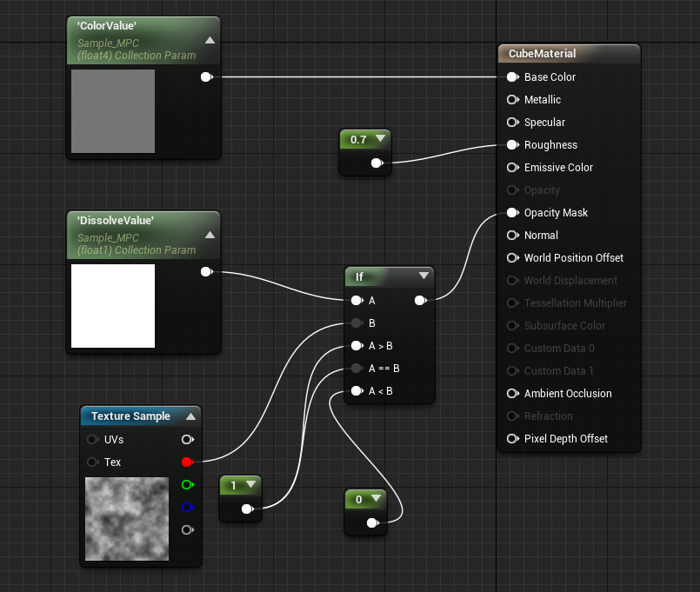Screen dimensions: 700x592
Task: Click the noise texture preview thumbnail
Action: [127, 518]
